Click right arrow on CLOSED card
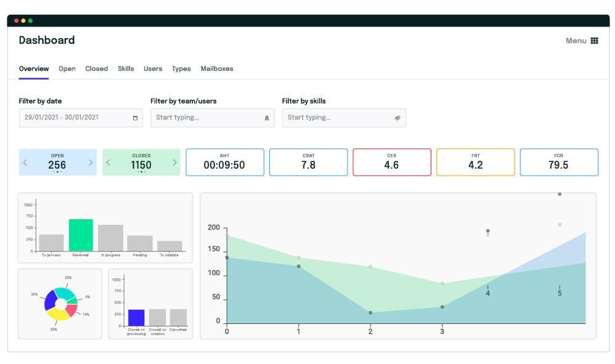The width and height of the screenshot is (615, 364). [174, 162]
